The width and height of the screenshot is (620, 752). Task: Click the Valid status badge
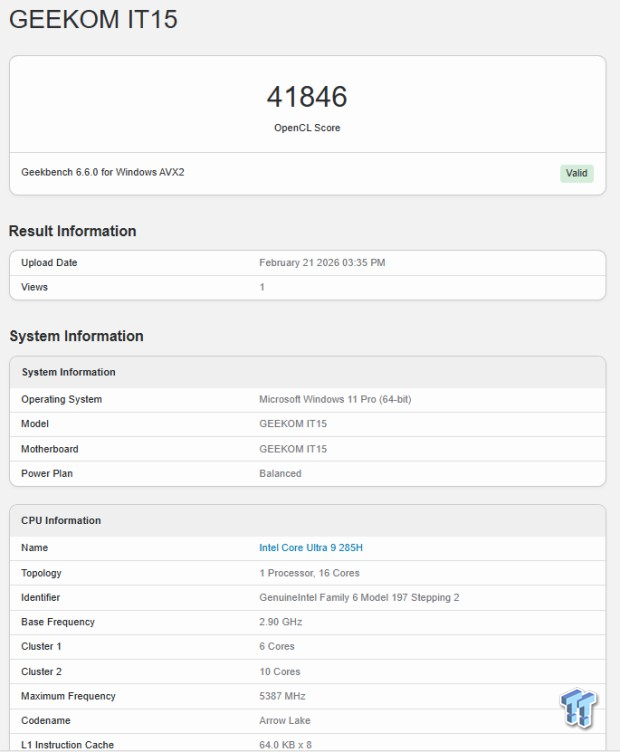coord(576,173)
